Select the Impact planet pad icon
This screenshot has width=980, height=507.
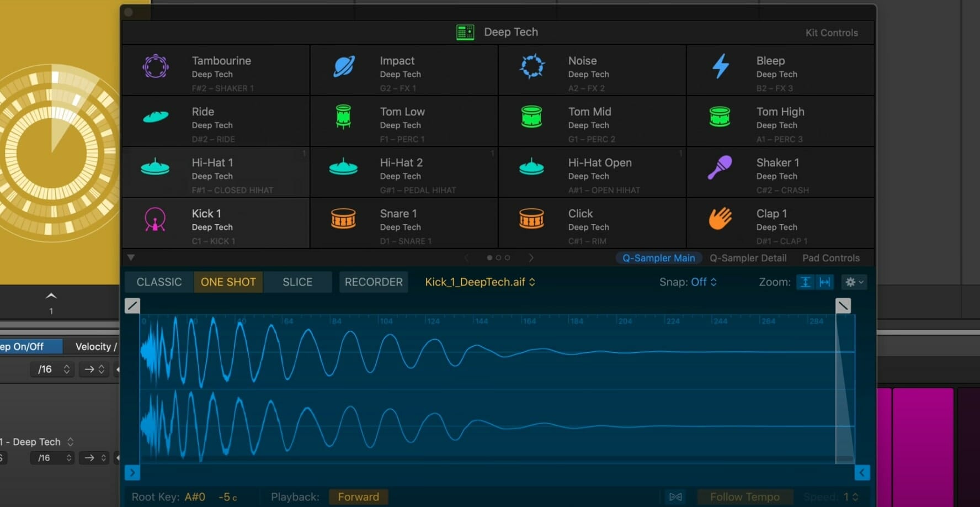(x=344, y=66)
